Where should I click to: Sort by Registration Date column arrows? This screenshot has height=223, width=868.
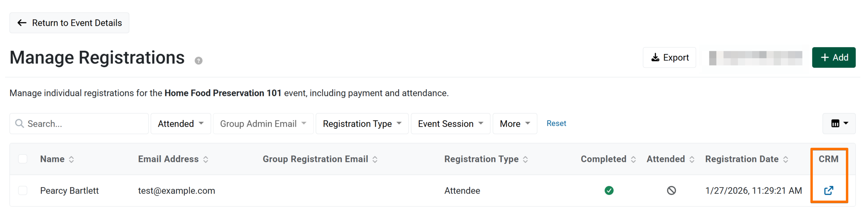pos(786,159)
